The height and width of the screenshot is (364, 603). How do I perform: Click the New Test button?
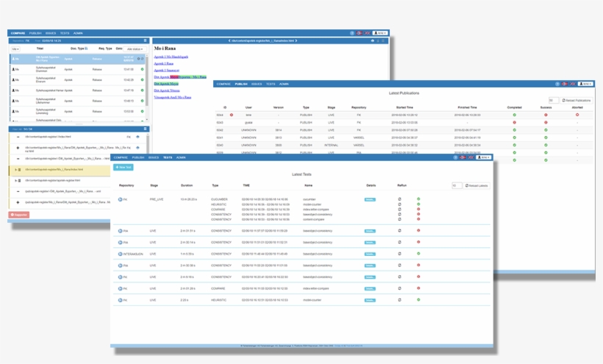pos(123,167)
